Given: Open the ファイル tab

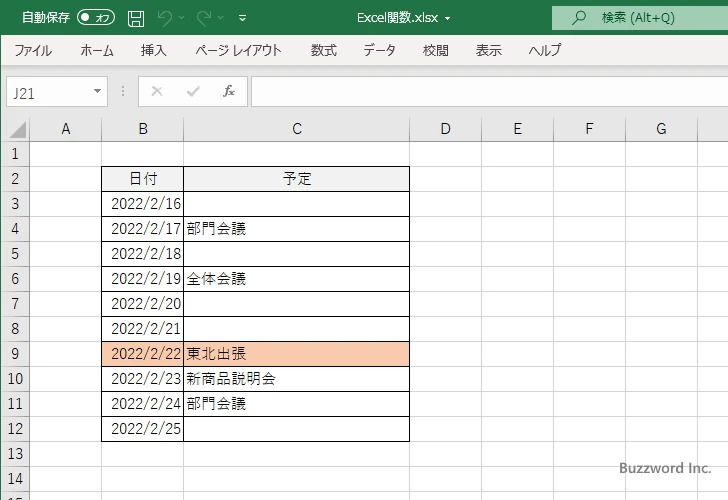Looking at the screenshot, I should [33, 50].
